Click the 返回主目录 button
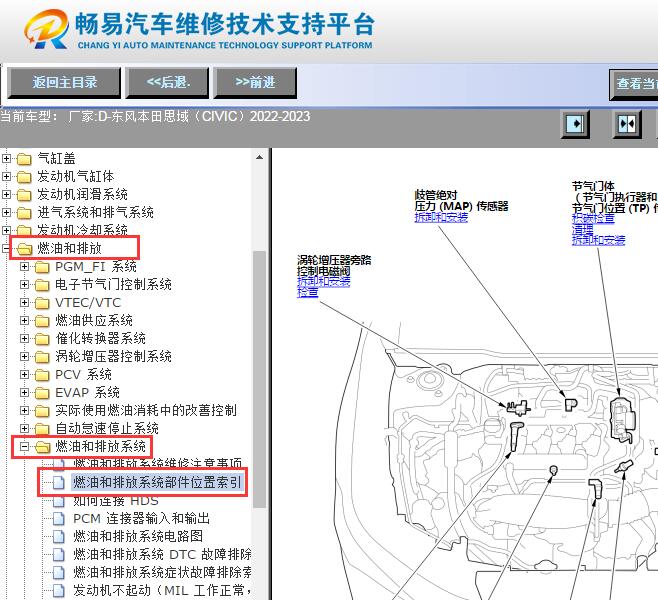This screenshot has height=600, width=658. [x=64, y=82]
